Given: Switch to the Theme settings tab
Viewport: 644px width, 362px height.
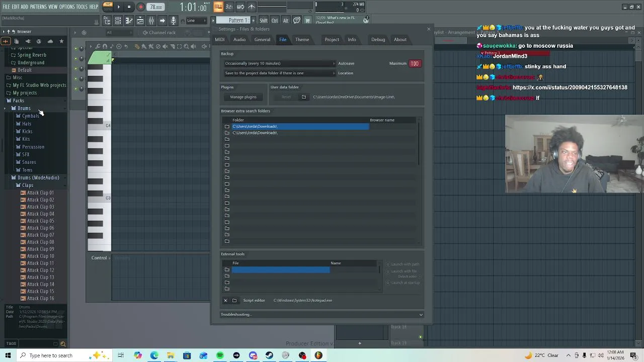Looking at the screenshot, I should pos(302,40).
